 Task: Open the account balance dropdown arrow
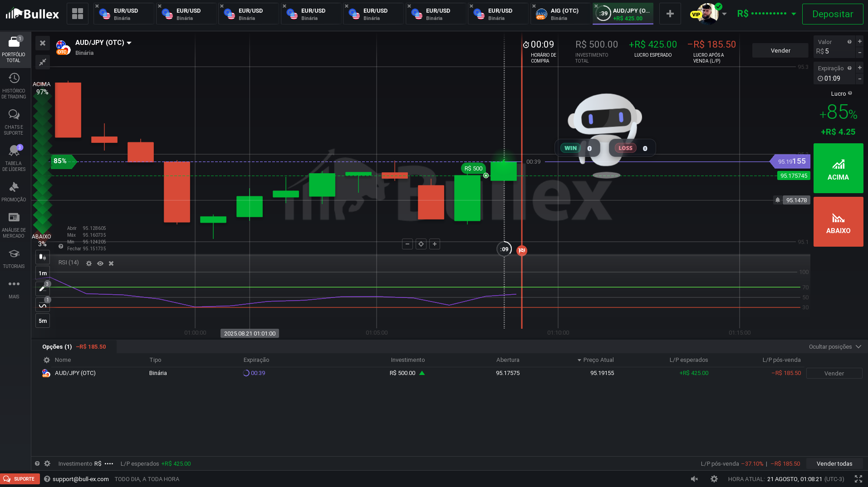(x=794, y=14)
